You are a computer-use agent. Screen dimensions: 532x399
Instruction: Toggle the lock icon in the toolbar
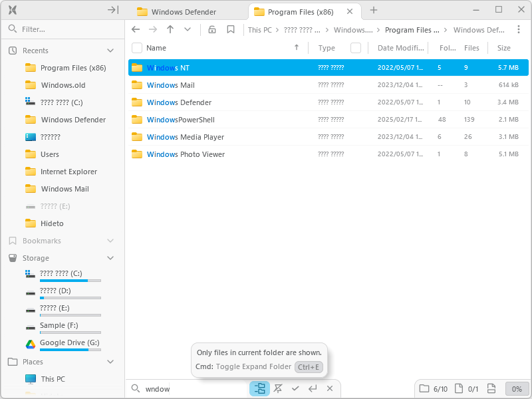click(212, 29)
